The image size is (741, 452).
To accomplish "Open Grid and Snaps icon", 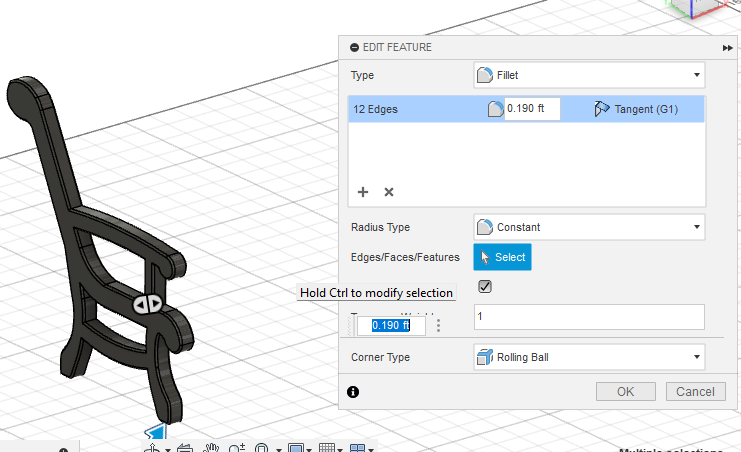I will [x=327, y=448].
